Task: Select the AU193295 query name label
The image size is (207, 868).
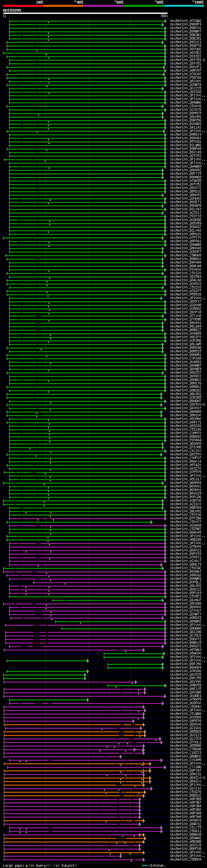Action: (x=12, y=10)
